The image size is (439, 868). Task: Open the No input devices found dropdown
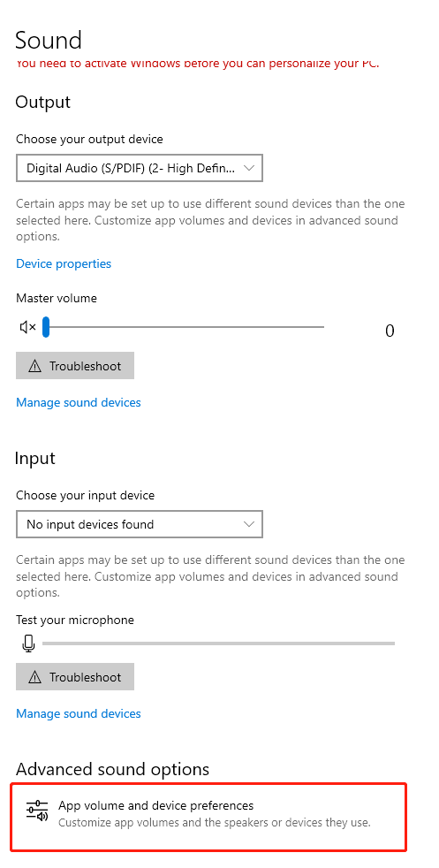pyautogui.click(x=140, y=524)
